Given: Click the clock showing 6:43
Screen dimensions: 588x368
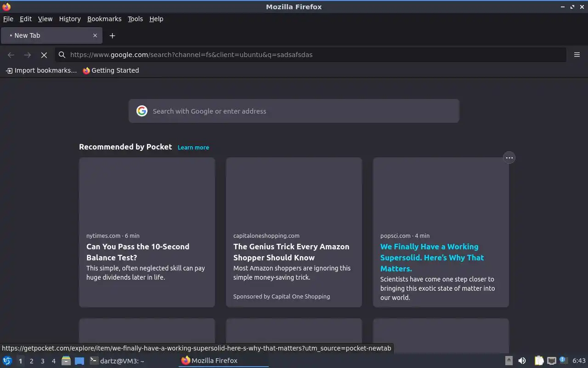Looking at the screenshot, I should tap(579, 361).
